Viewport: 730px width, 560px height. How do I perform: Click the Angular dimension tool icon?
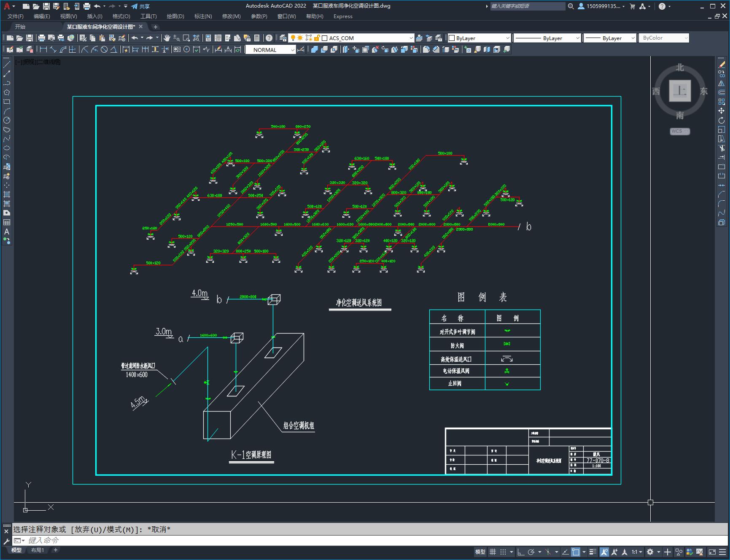[113, 49]
